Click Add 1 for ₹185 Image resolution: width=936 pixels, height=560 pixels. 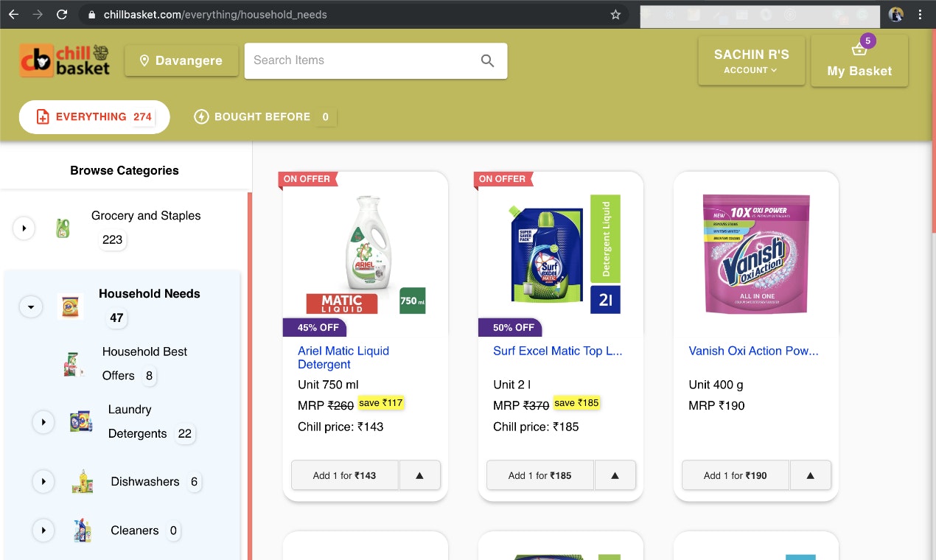540,475
